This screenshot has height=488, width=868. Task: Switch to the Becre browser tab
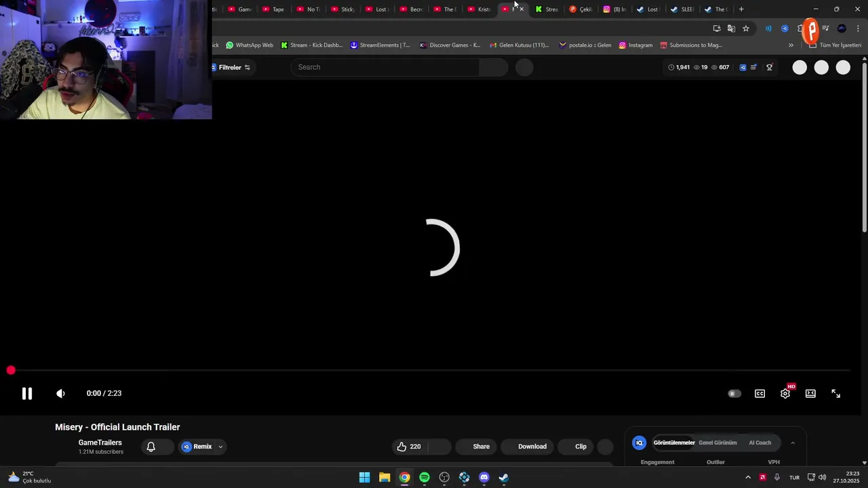click(x=411, y=9)
